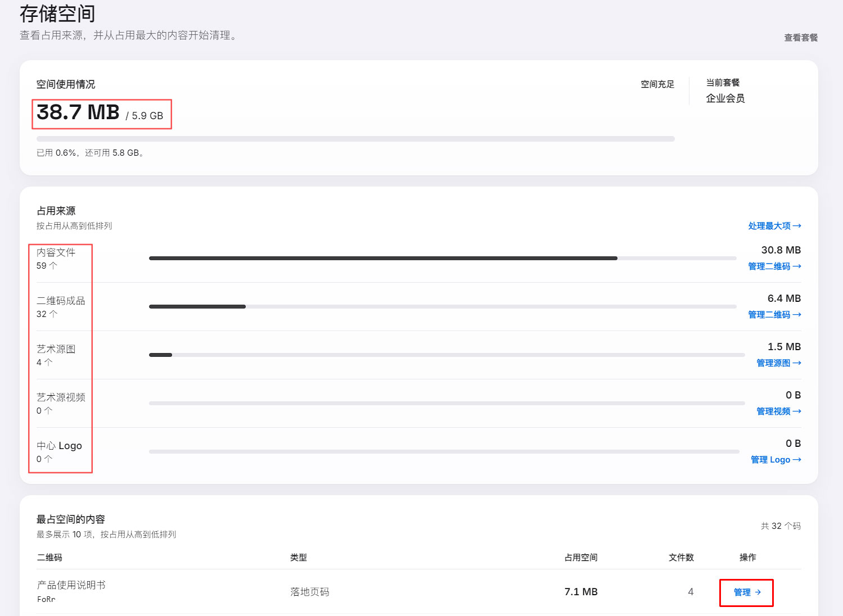Click the 6.4 MB size value
The height and width of the screenshot is (616, 843).
coord(784,298)
